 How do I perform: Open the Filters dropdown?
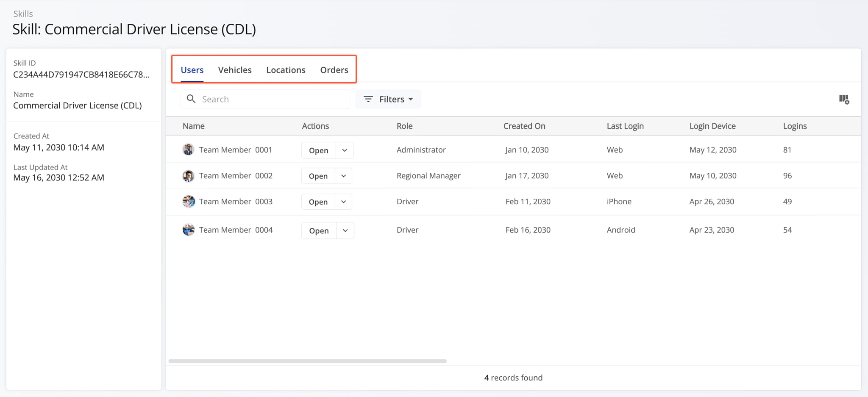[388, 99]
